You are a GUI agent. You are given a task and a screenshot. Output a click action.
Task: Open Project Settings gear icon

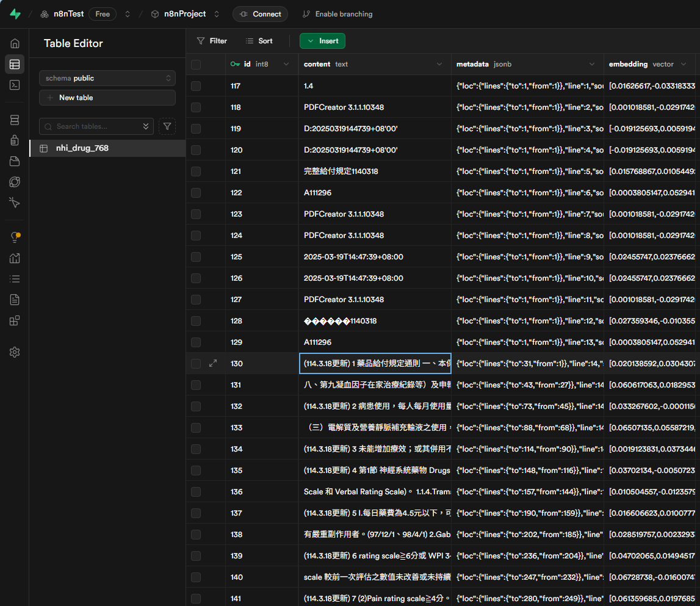15,352
